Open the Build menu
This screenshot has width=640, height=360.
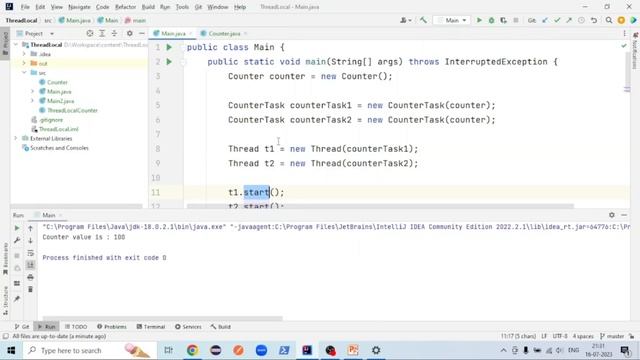[x=148, y=7]
